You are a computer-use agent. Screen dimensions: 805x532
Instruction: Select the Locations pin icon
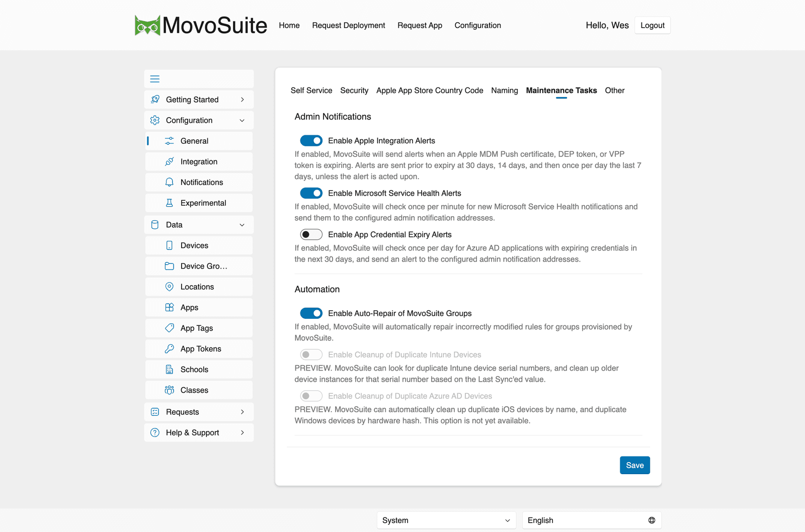tap(170, 287)
